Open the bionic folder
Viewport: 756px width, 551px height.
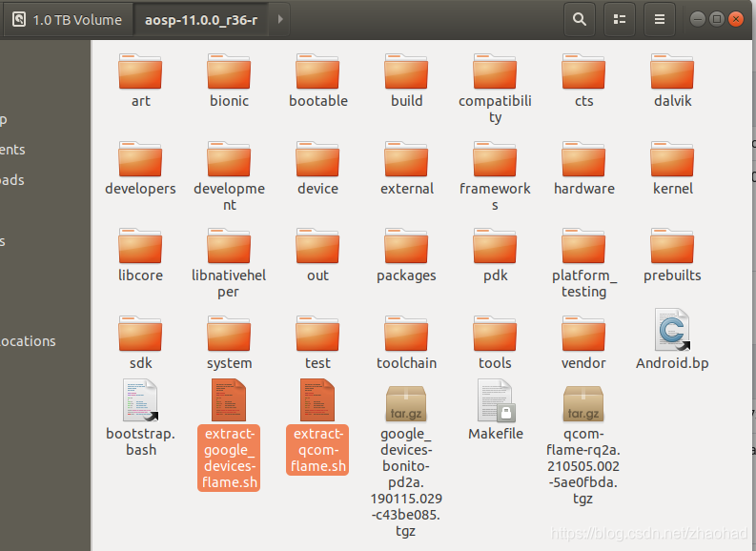click(x=229, y=71)
